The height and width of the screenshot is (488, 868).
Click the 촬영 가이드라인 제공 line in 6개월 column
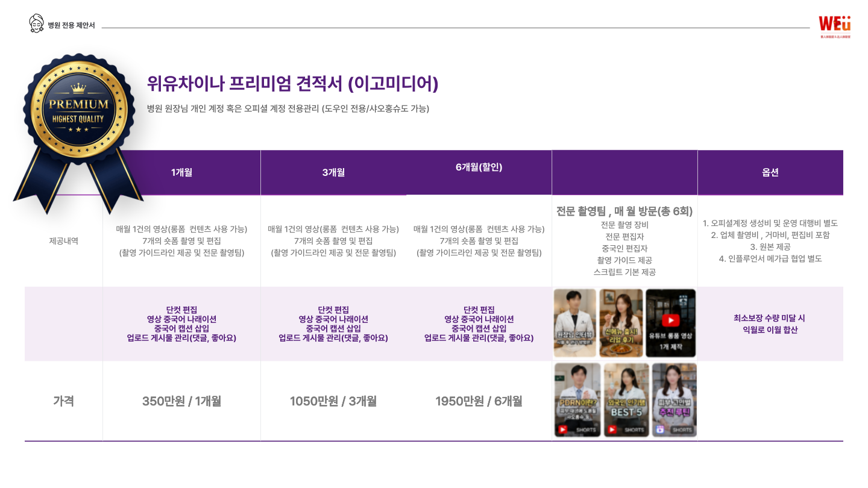coord(479,253)
